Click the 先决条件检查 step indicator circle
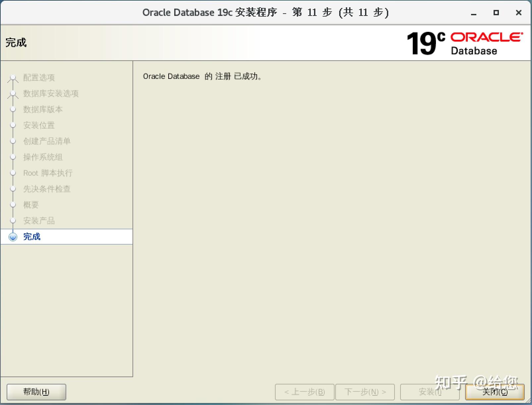Image resolution: width=532 pixels, height=405 pixels. click(x=13, y=189)
